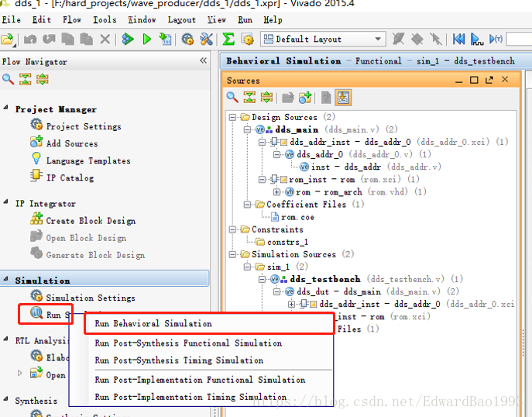This screenshot has width=532, height=417.
Task: Select constrs_1 folder in Sources
Action: coord(287,242)
